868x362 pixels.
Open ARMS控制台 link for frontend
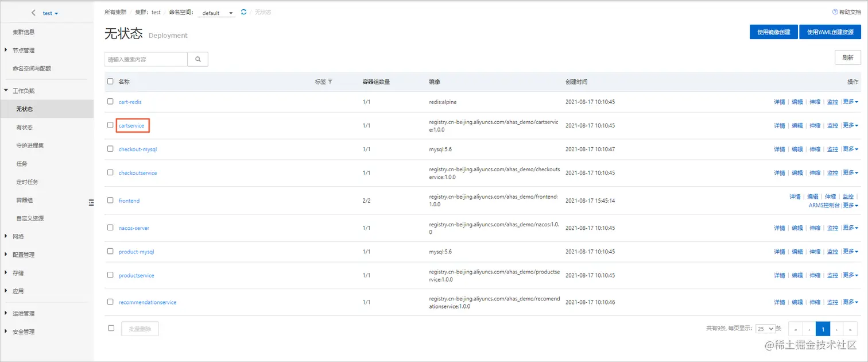pos(824,205)
